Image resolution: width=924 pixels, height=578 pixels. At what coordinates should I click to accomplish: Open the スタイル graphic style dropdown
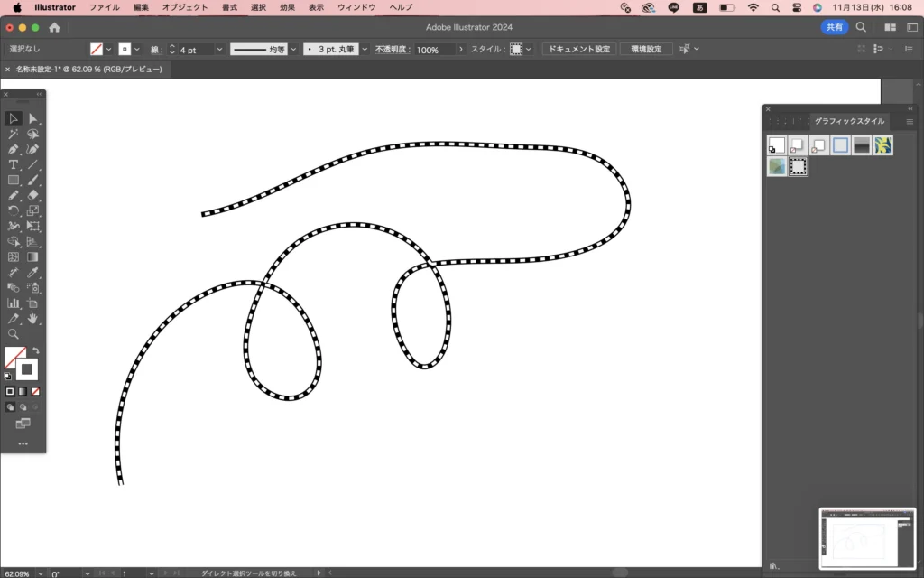(529, 50)
